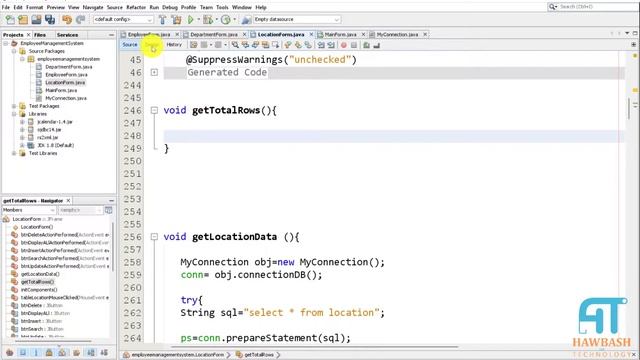Expand the Test Libraries node
The image size is (640, 360).
coord(14,153)
